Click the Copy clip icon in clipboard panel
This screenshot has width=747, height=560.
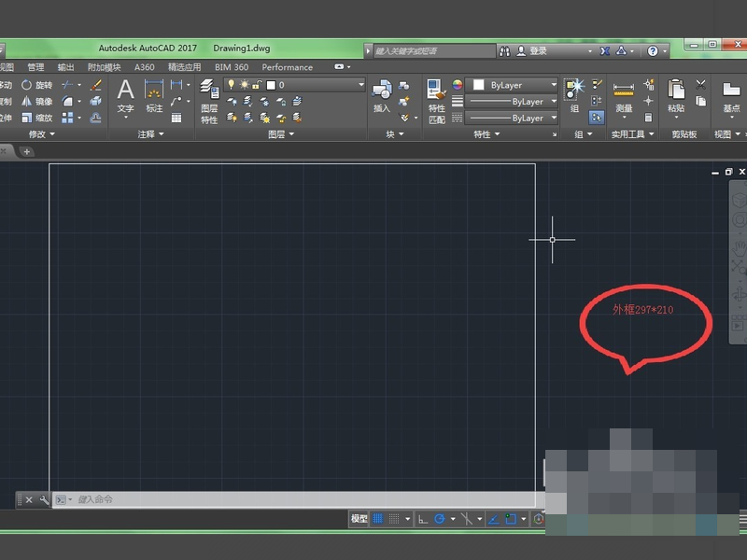coord(700,101)
